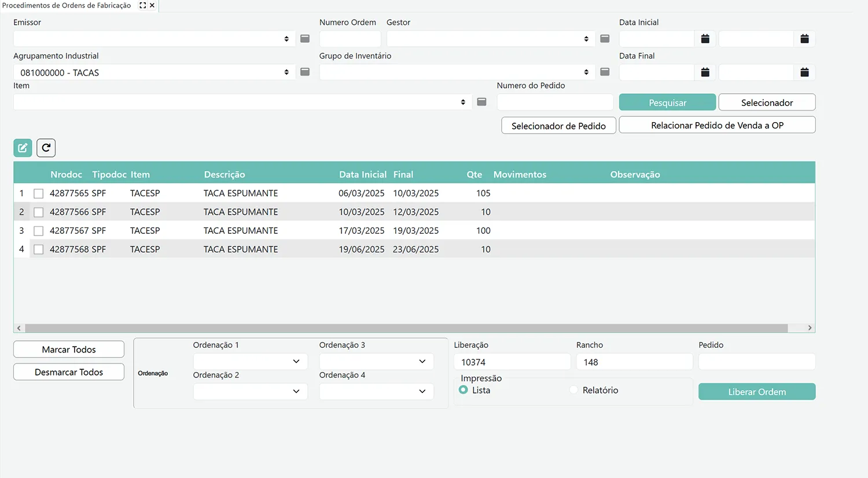The image size is (868, 478).
Task: Click the scrollbar left arrow
Action: tap(19, 328)
